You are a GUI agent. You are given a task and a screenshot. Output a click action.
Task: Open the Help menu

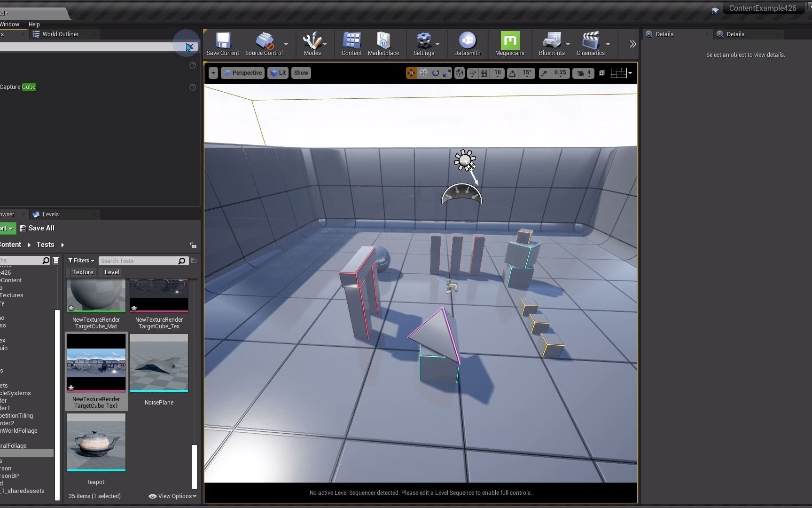pyautogui.click(x=33, y=24)
